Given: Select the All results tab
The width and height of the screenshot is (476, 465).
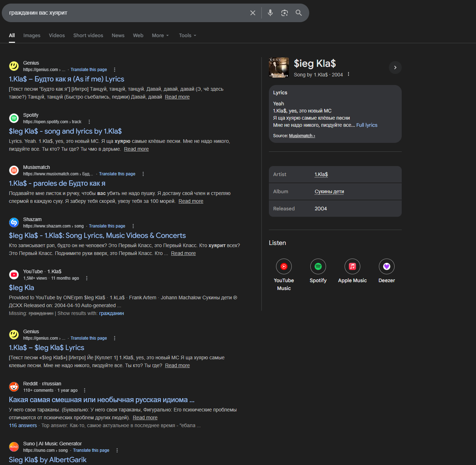Looking at the screenshot, I should (x=12, y=35).
